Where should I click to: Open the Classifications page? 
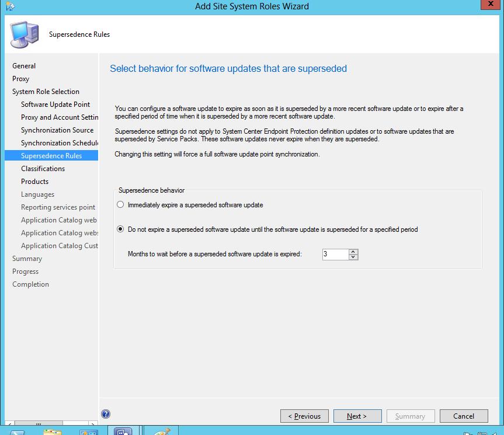tap(43, 169)
